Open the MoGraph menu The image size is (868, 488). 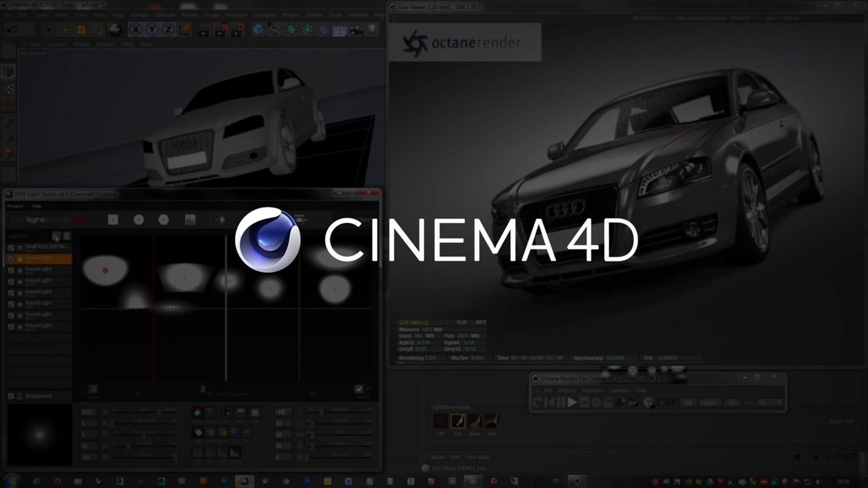[x=237, y=15]
